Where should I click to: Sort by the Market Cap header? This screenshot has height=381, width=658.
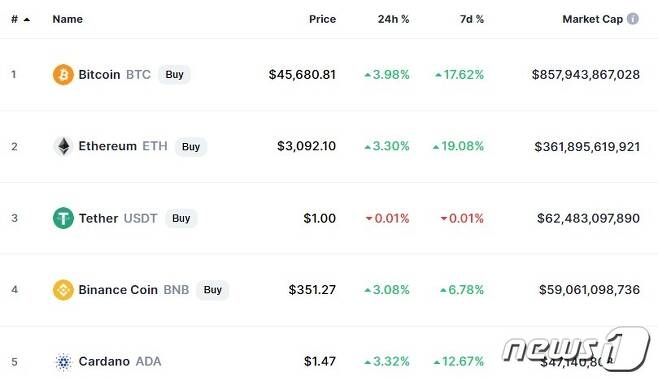click(x=593, y=19)
